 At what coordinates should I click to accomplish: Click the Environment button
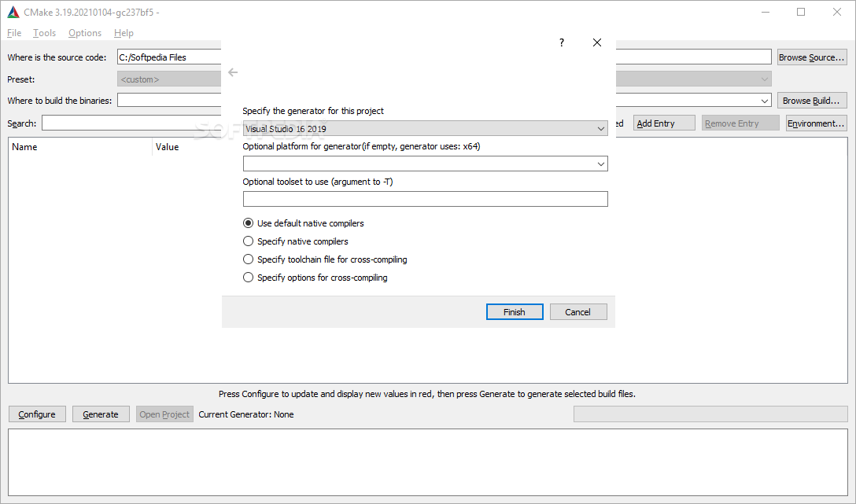[816, 123]
